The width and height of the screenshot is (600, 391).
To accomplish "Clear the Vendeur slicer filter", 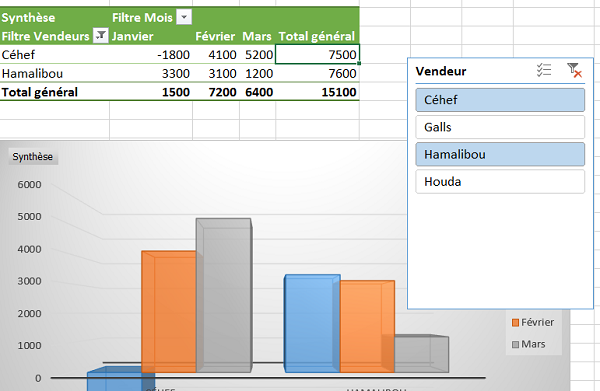I will tap(574, 70).
